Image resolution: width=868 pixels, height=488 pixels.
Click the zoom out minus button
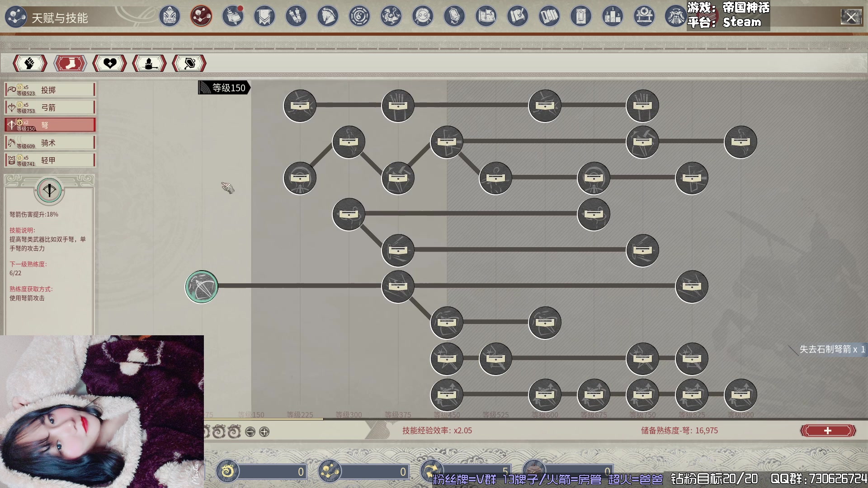250,432
